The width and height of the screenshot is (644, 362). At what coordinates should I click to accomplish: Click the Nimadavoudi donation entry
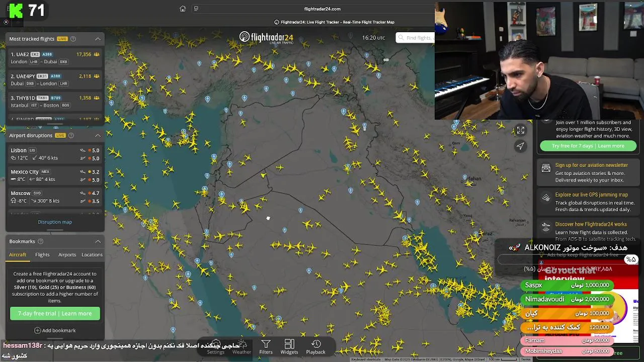567,299
